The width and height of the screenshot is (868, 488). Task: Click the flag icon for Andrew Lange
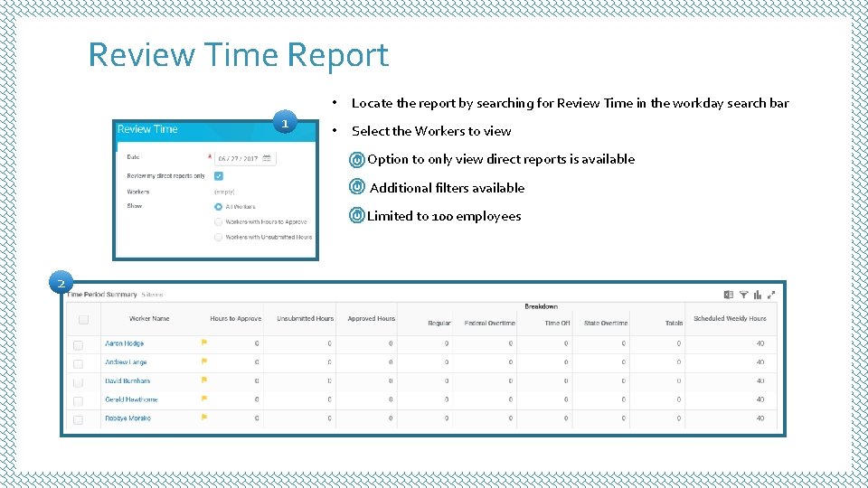(204, 361)
